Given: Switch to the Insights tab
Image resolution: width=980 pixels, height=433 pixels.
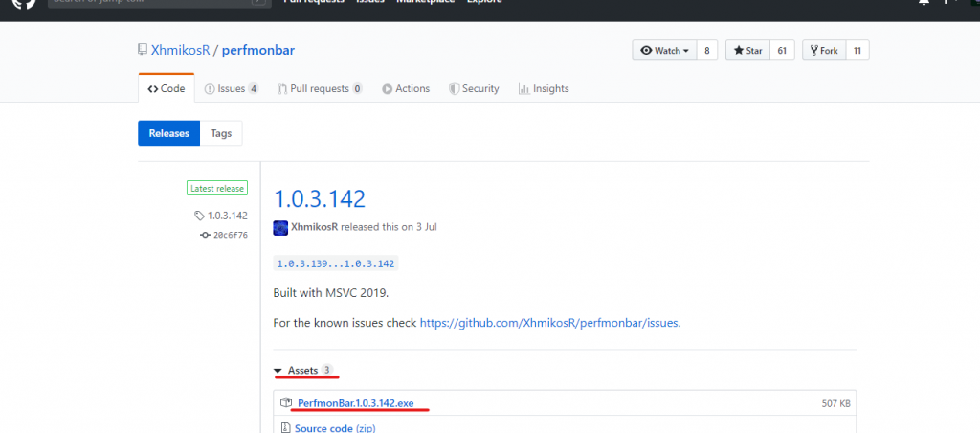Looking at the screenshot, I should [544, 88].
